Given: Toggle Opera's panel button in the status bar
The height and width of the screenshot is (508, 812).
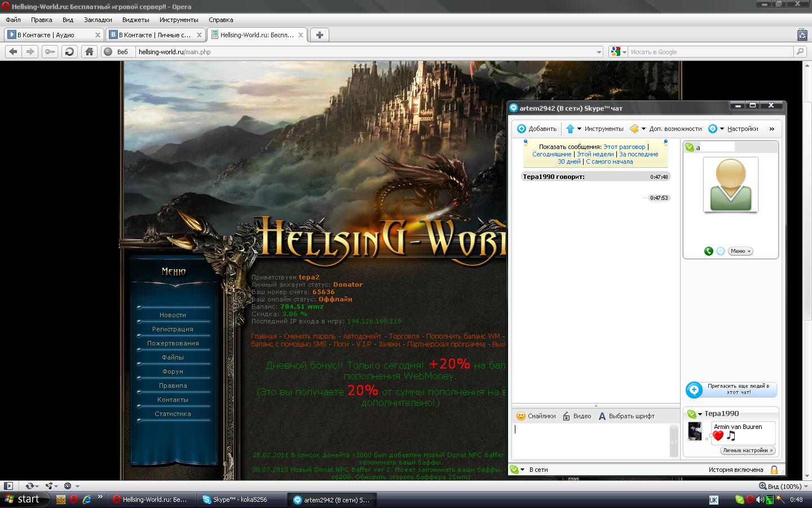Looking at the screenshot, I should (8, 485).
